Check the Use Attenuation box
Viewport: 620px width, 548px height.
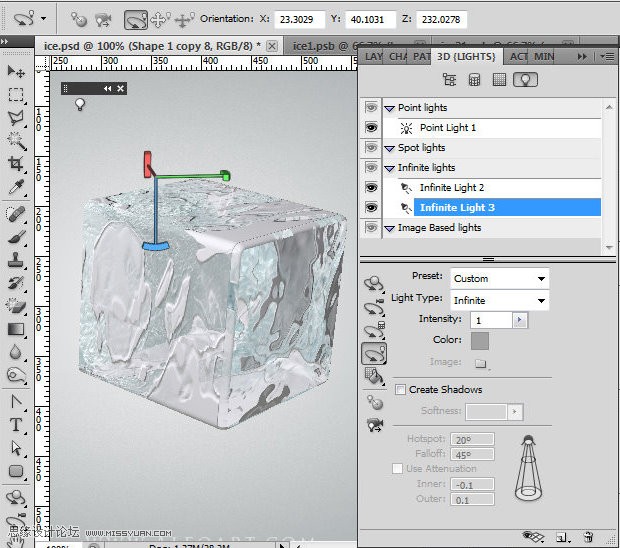tap(397, 469)
